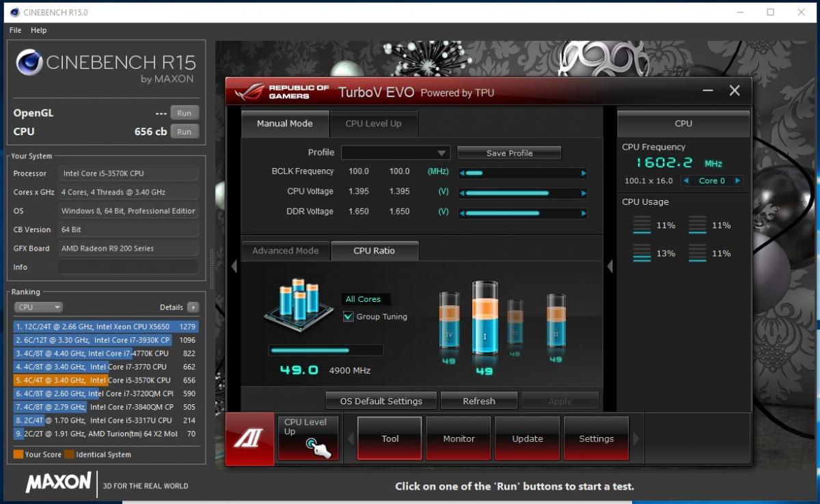Select ranking row Core i5-3570K
Image resolution: width=820 pixels, height=504 pixels.
[106, 380]
